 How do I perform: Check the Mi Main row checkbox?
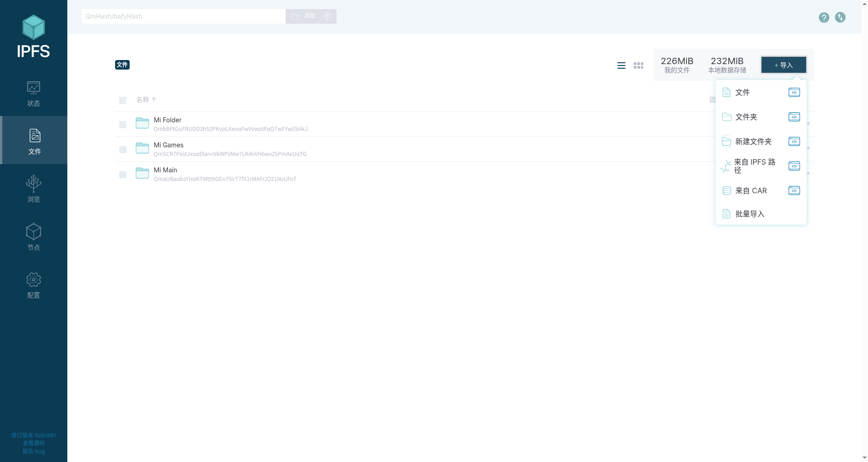[x=123, y=175]
